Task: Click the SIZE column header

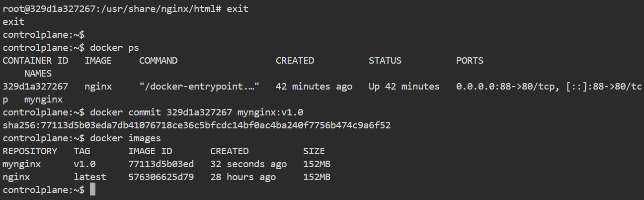Action: (x=314, y=151)
